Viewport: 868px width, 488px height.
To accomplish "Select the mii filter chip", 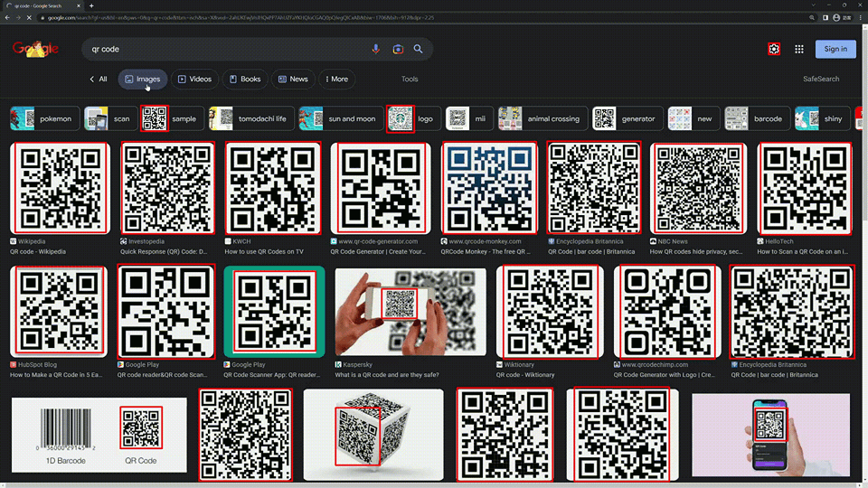I will click(469, 118).
